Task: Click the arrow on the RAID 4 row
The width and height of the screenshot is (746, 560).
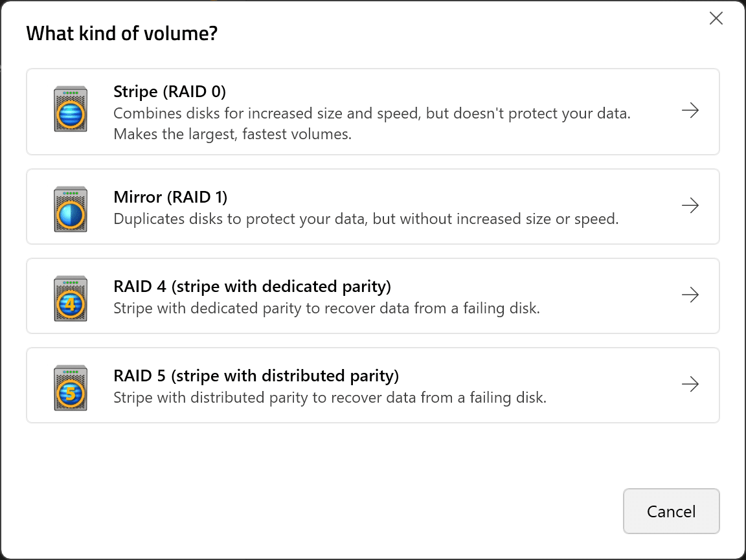Action: 690,295
